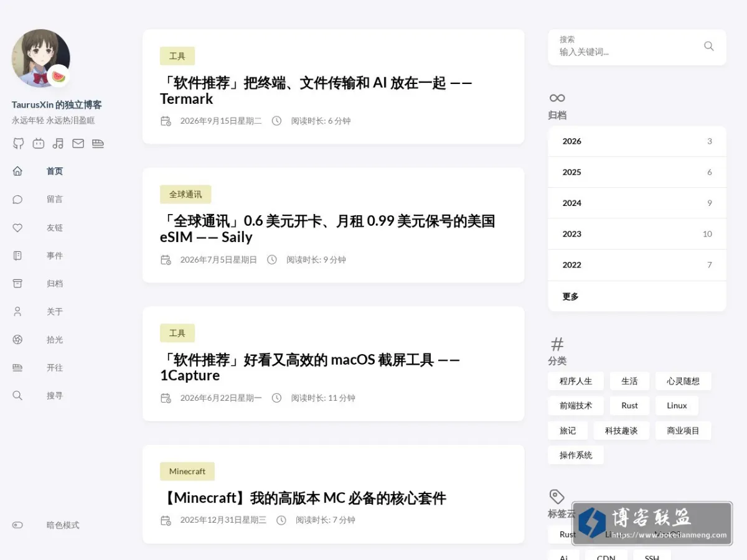Viewport: 747px width, 560px height.
Task: Click the 工具 tag on the 1Capture post
Action: (x=177, y=333)
